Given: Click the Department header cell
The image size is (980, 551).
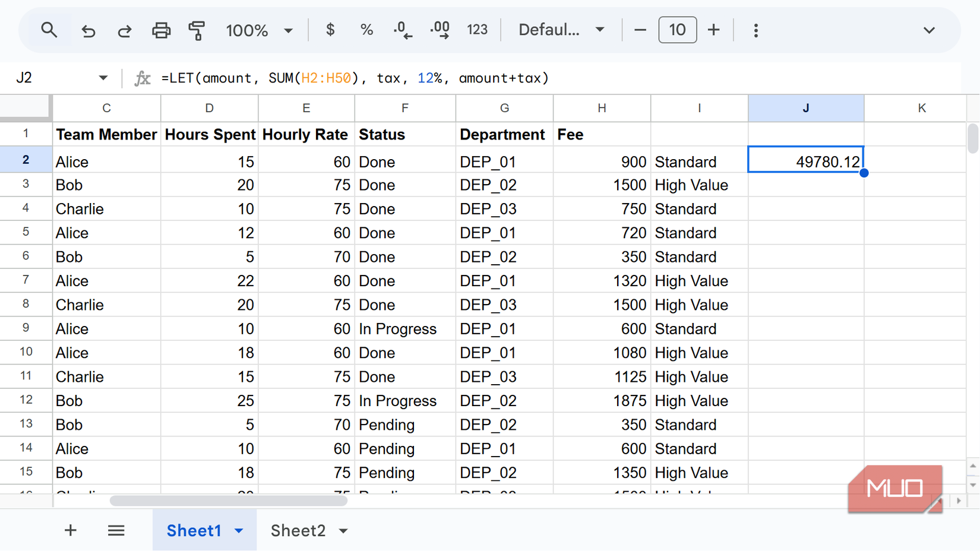Looking at the screenshot, I should point(504,135).
